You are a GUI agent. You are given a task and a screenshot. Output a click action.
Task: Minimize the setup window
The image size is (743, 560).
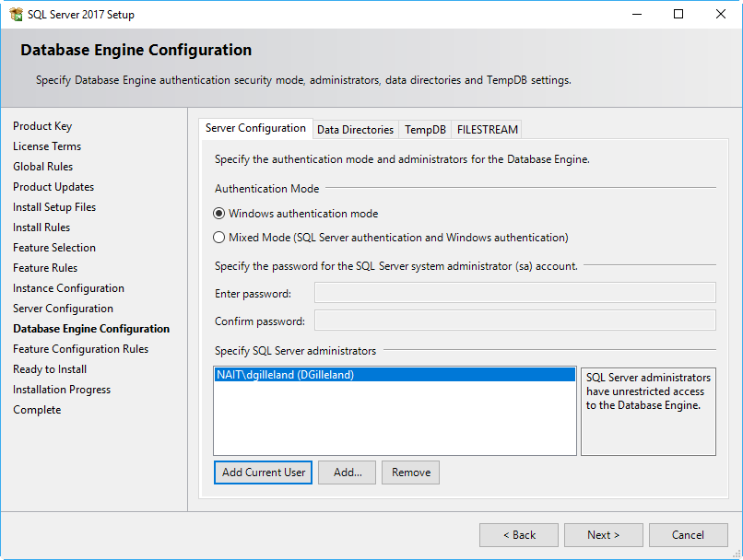tap(637, 14)
